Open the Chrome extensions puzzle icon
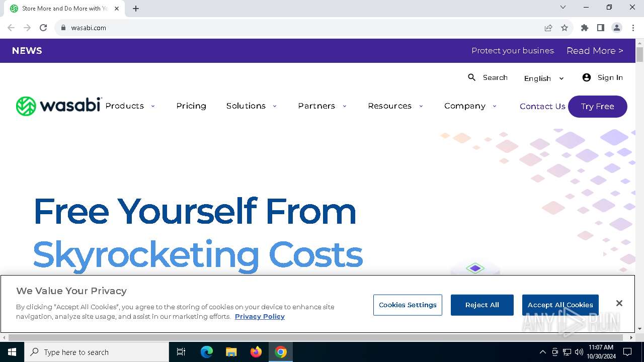Viewport: 644px width, 362px height. tap(585, 28)
